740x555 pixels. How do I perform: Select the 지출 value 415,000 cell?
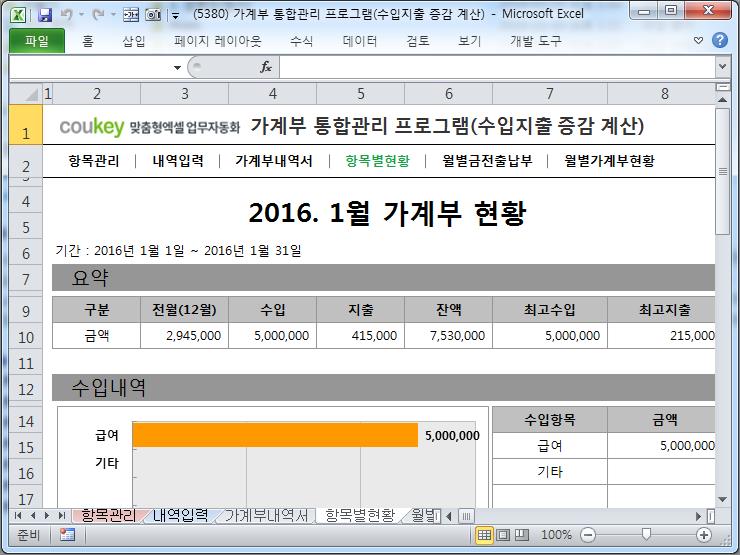pyautogui.click(x=361, y=336)
